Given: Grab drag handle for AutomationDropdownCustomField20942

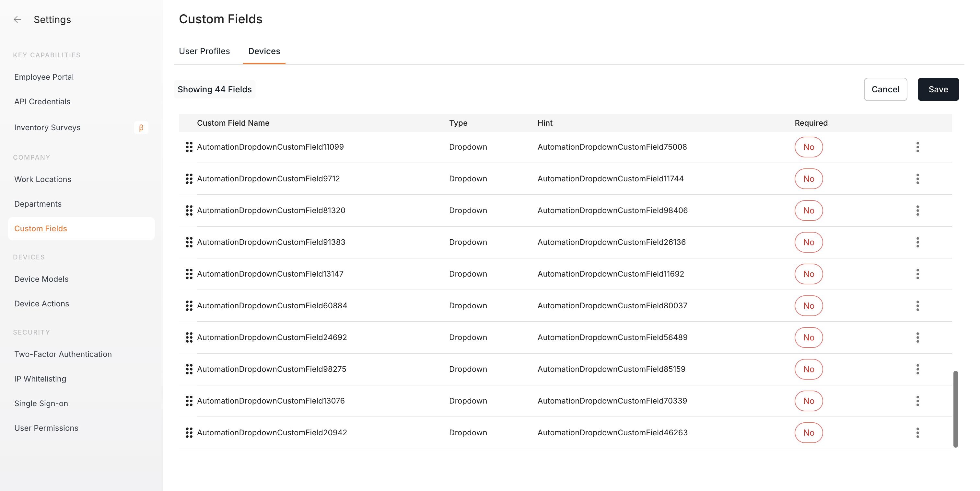Looking at the screenshot, I should point(189,433).
